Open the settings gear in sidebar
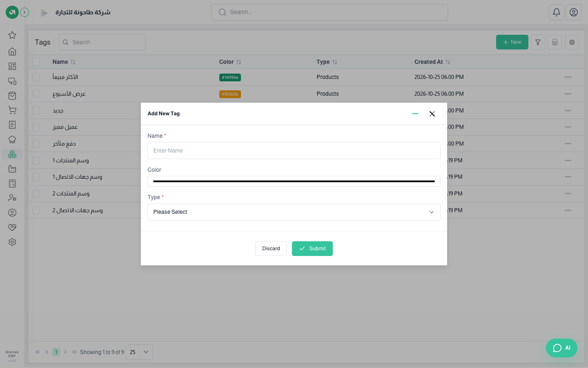The height and width of the screenshot is (368, 588). 12,242
